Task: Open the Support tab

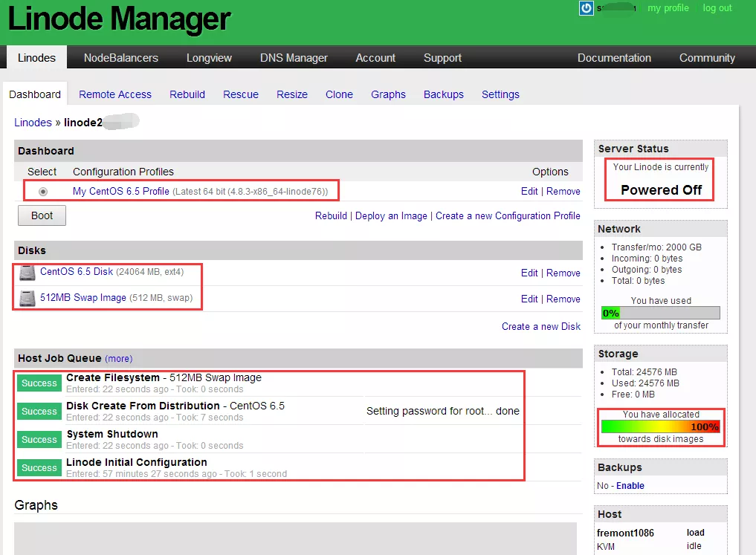Action: tap(442, 58)
